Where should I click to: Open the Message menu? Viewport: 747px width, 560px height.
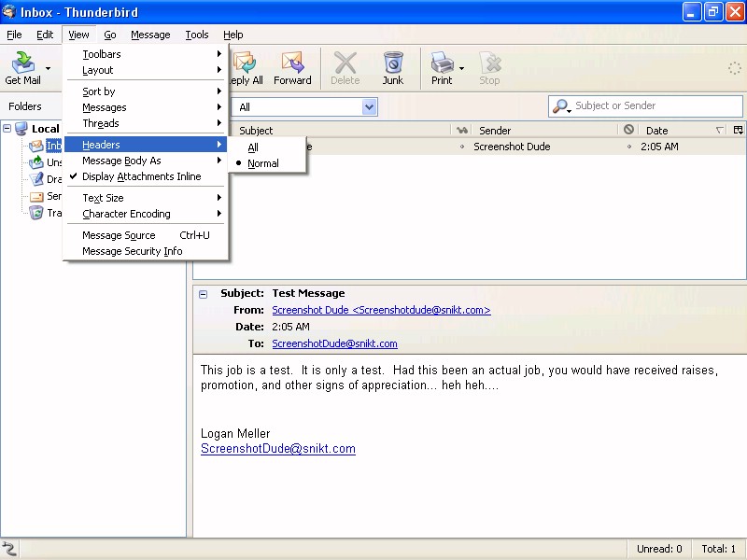coord(150,35)
